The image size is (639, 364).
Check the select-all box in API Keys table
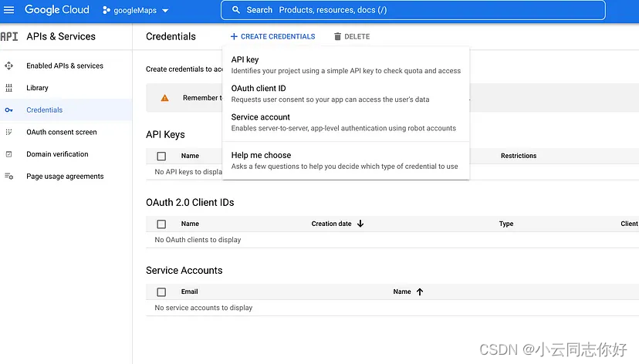coord(161,156)
